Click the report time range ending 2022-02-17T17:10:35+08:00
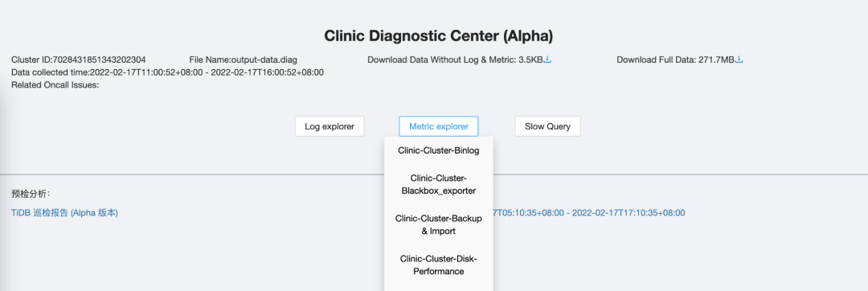Viewport: 868px width, 291px height. click(x=589, y=212)
